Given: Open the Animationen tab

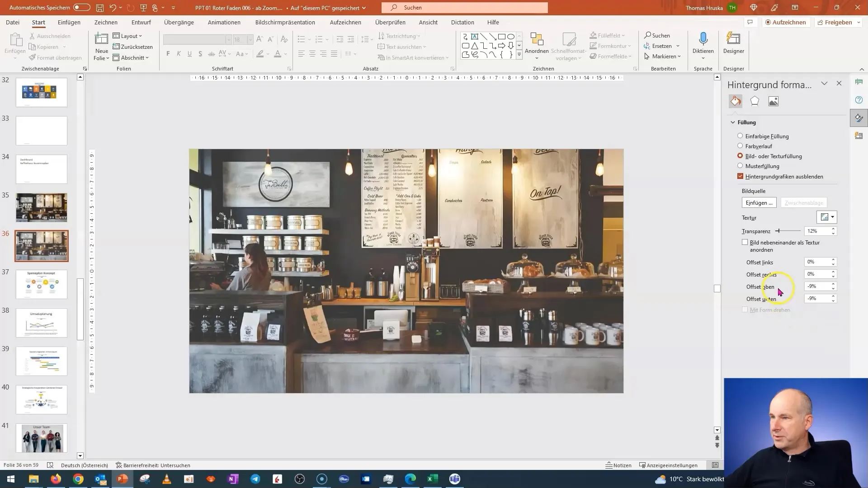Looking at the screenshot, I should click(224, 22).
